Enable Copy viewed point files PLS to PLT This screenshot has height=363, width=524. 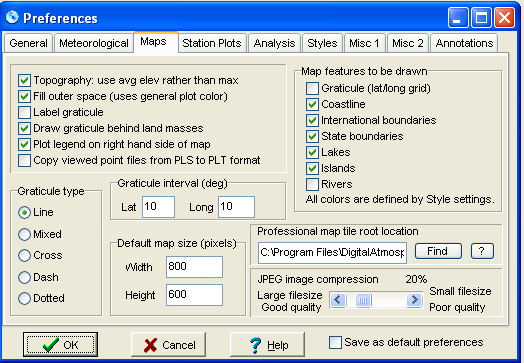[x=24, y=160]
